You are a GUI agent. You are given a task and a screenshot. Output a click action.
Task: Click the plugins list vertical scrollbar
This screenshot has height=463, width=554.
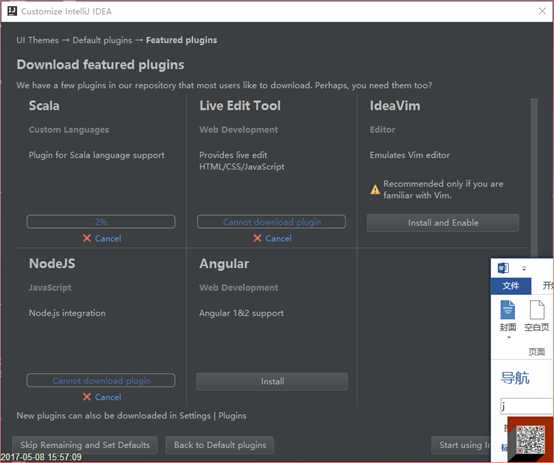[x=534, y=177]
